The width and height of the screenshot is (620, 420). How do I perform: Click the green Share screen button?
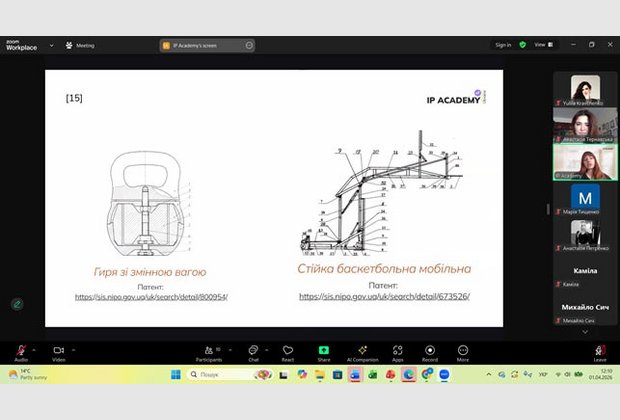pos(323,353)
